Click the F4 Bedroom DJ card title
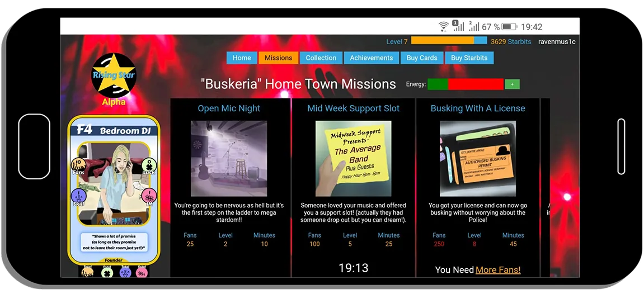This screenshot has width=644, height=294. (x=114, y=130)
